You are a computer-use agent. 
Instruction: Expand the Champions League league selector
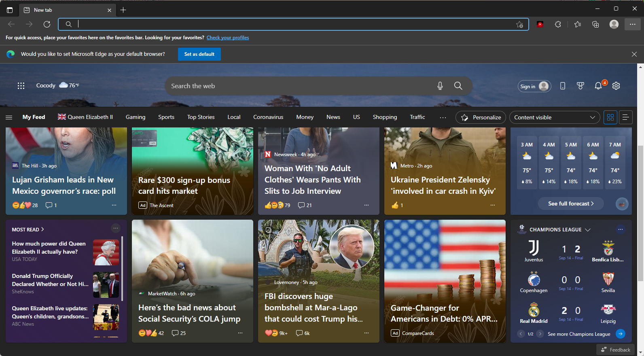(588, 230)
